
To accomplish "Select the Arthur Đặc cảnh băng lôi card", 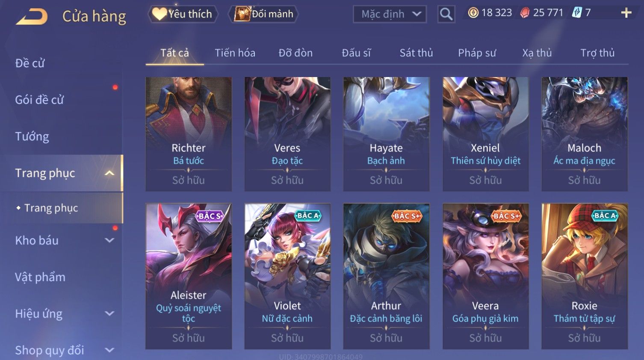I will (386, 277).
